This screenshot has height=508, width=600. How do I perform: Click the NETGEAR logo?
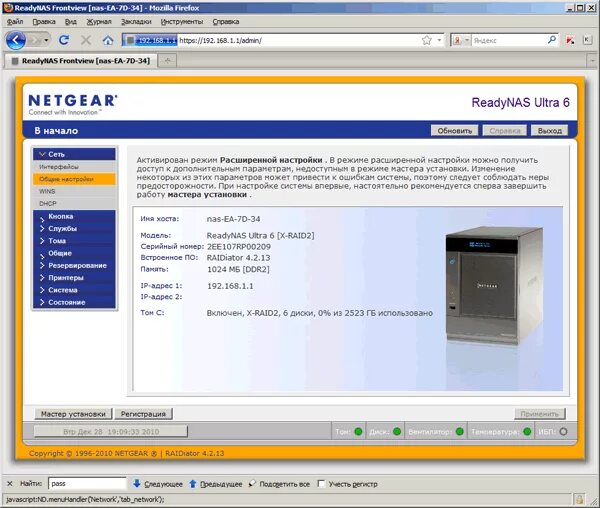pos(73,104)
